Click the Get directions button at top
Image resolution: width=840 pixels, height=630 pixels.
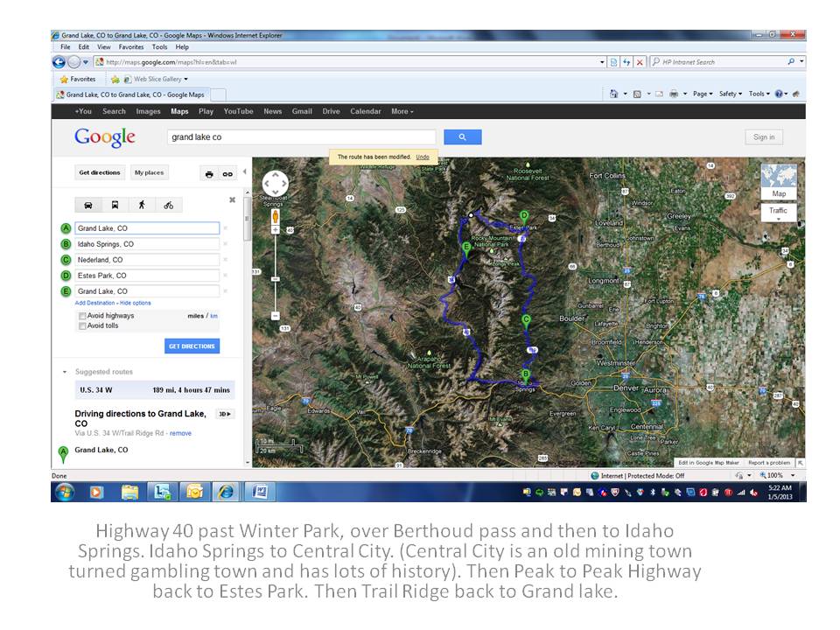(100, 172)
